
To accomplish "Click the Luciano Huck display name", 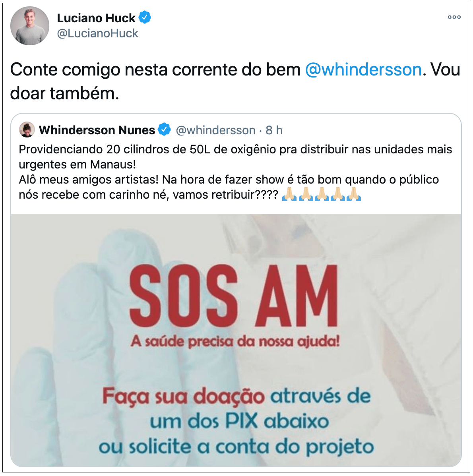I will (96, 18).
